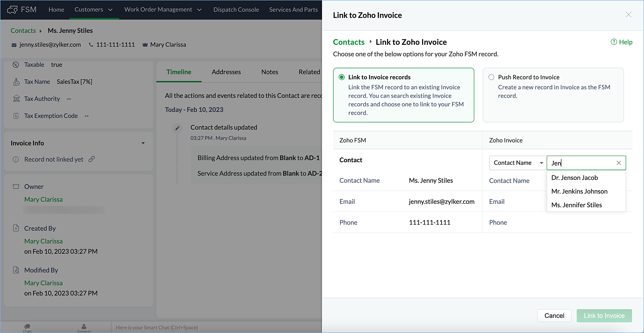The width and height of the screenshot is (644, 333).
Task: Click the Smart Chat input bar
Action: tap(216, 328)
